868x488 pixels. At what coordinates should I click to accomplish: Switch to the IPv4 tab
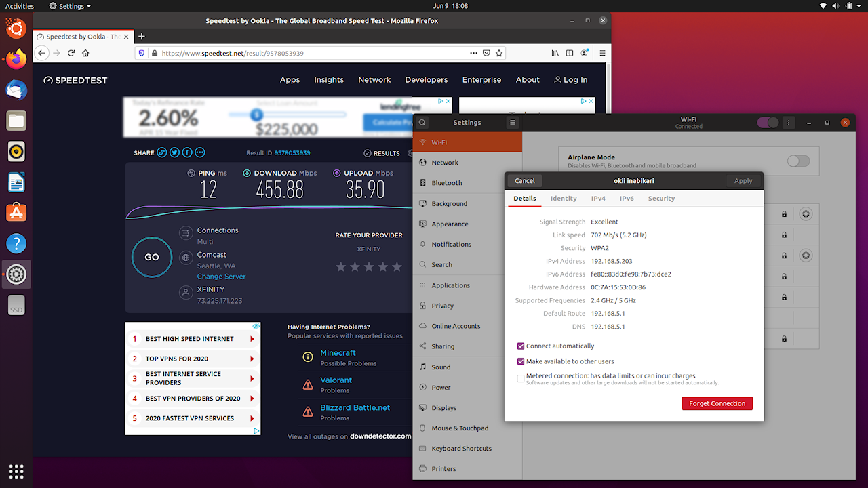[598, 199]
